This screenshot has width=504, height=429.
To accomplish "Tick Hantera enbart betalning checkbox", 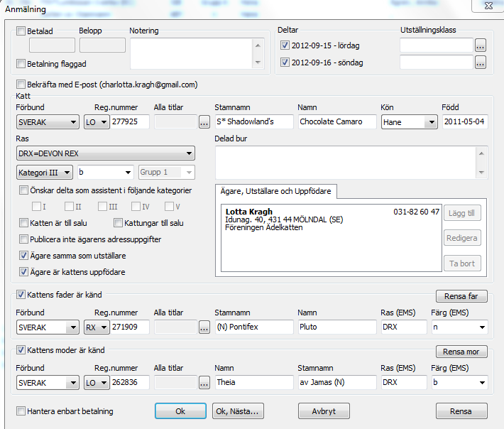I will [x=21, y=411].
